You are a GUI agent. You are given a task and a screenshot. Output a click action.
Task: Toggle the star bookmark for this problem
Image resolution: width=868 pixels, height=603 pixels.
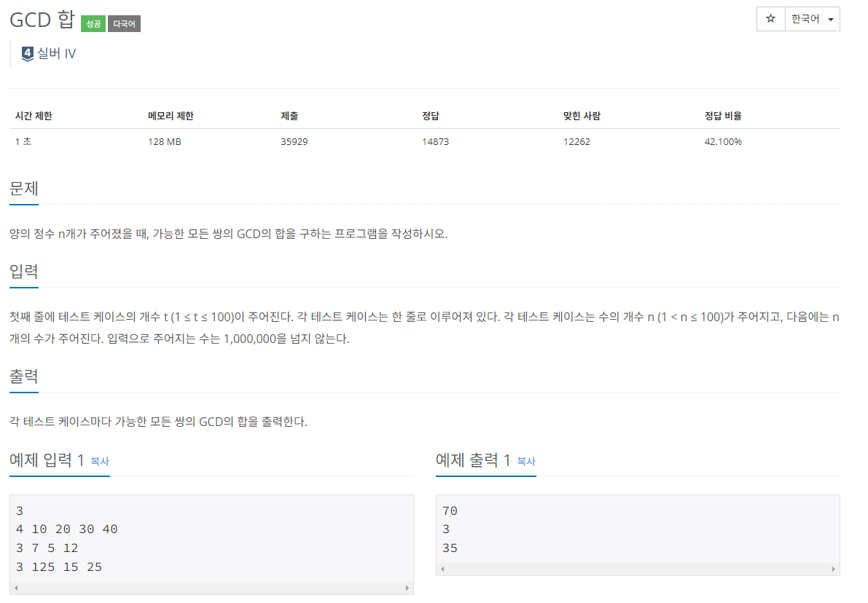771,18
